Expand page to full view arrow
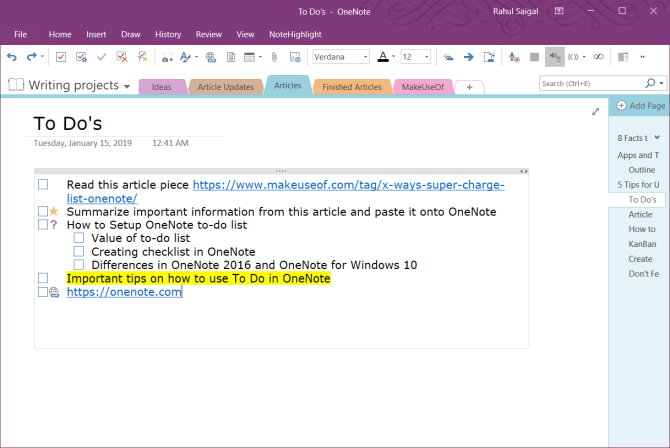The height and width of the screenshot is (448, 670). 596,112
